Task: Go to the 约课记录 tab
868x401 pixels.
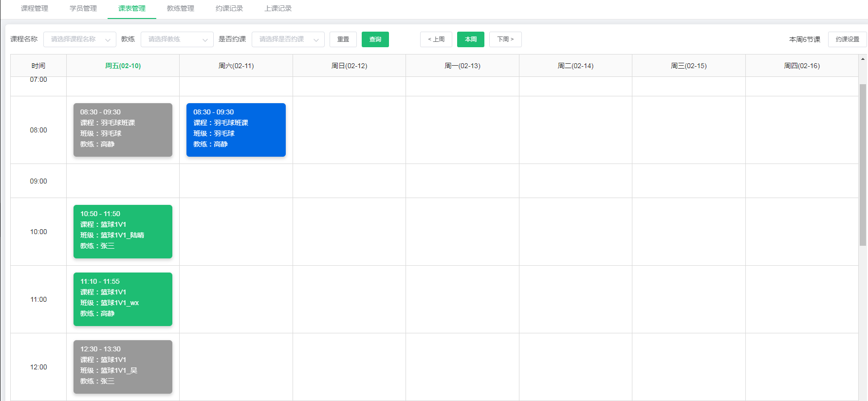Action: point(229,8)
